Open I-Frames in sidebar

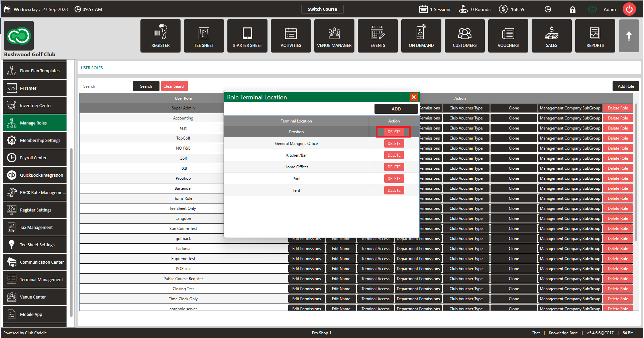pyautogui.click(x=35, y=88)
